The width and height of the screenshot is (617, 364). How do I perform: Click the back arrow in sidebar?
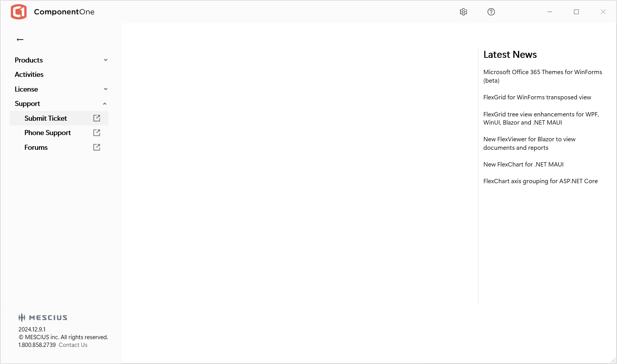20,40
